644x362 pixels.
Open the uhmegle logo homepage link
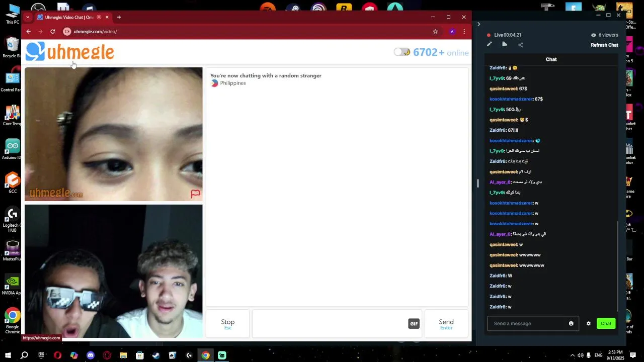pyautogui.click(x=70, y=52)
